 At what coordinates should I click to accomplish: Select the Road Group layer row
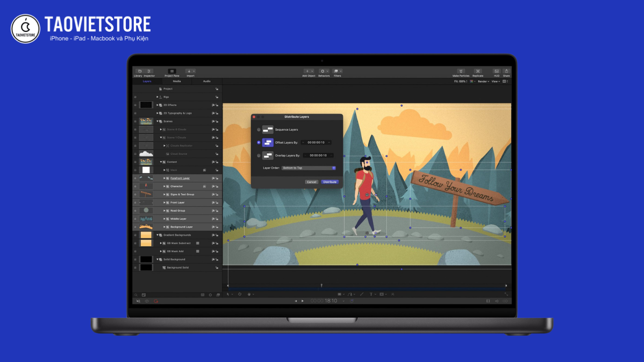pos(177,211)
